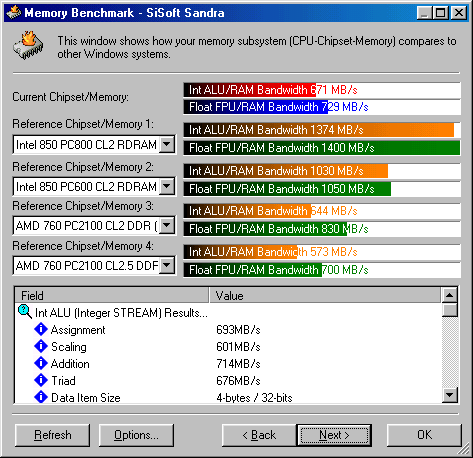Select the Intel 850 PC800 CL2 RDRAM field
The width and height of the screenshot is (473, 458).
[94, 145]
